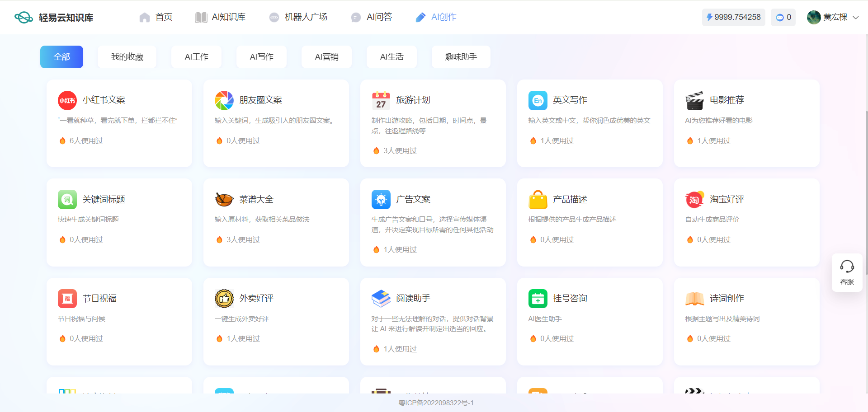Click description 输入英文或中文，帮你润色成优美的英文
The height and width of the screenshot is (412, 868).
(x=590, y=121)
